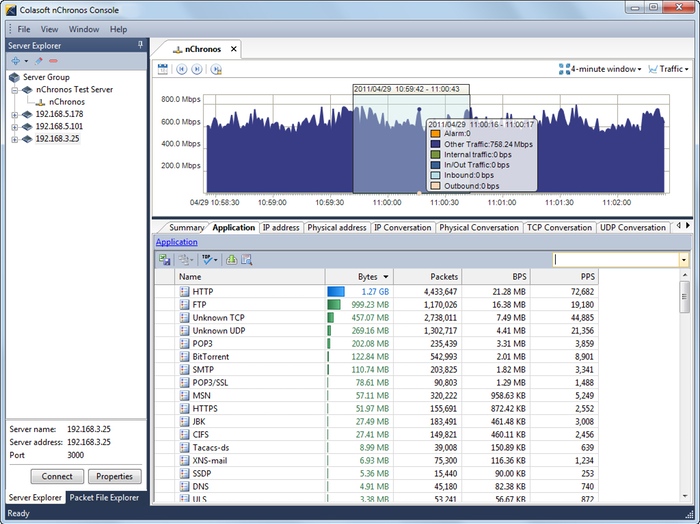700x524 pixels.
Task: Click the go-to-latest time icon
Action: coord(217,69)
